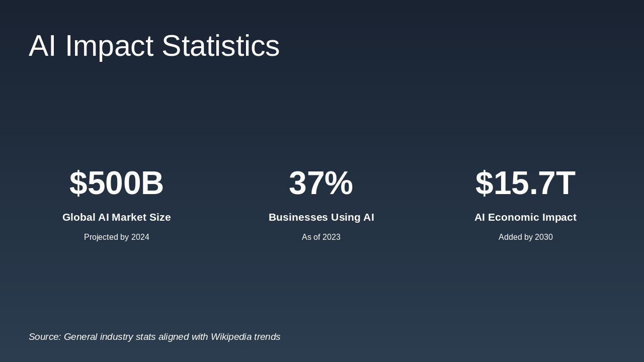
Task: Click the 'AI Impact Statistics' slide title
Action: 154,46
